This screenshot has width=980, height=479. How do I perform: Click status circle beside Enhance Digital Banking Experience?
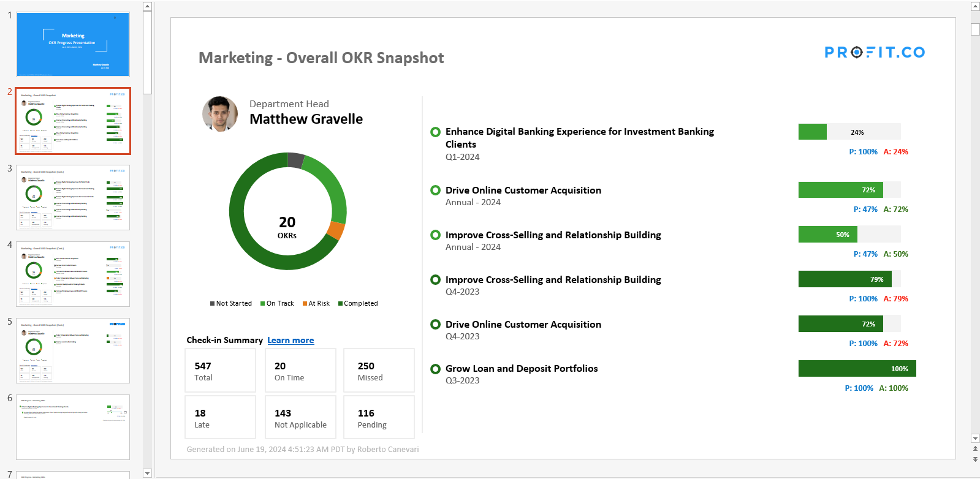click(x=435, y=132)
